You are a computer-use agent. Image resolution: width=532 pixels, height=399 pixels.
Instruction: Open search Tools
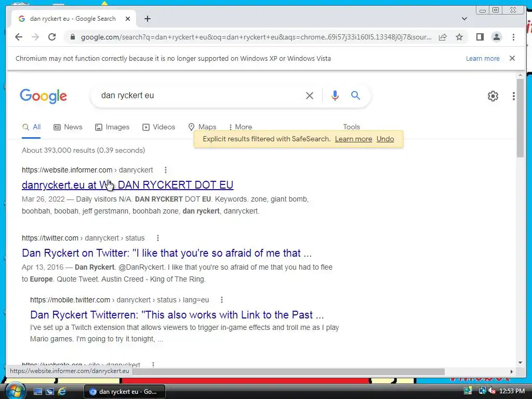351,127
